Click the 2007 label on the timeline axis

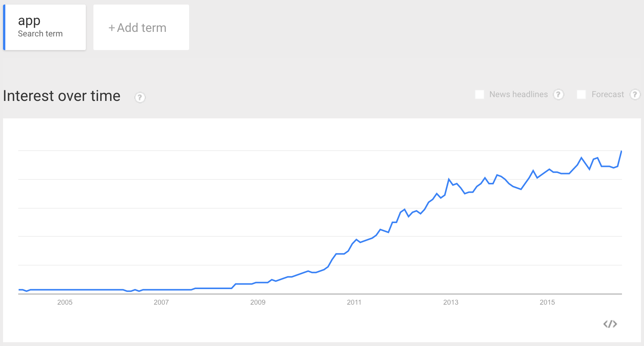coord(161,302)
